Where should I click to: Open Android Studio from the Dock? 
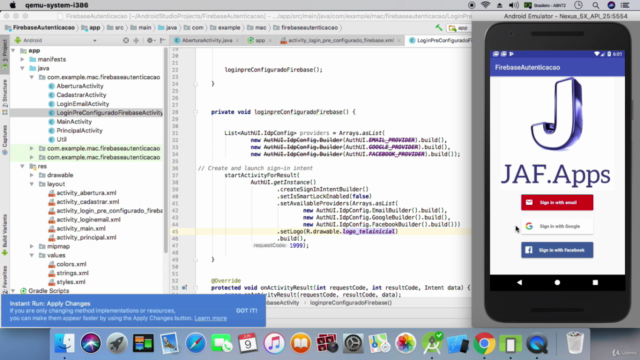(432, 343)
